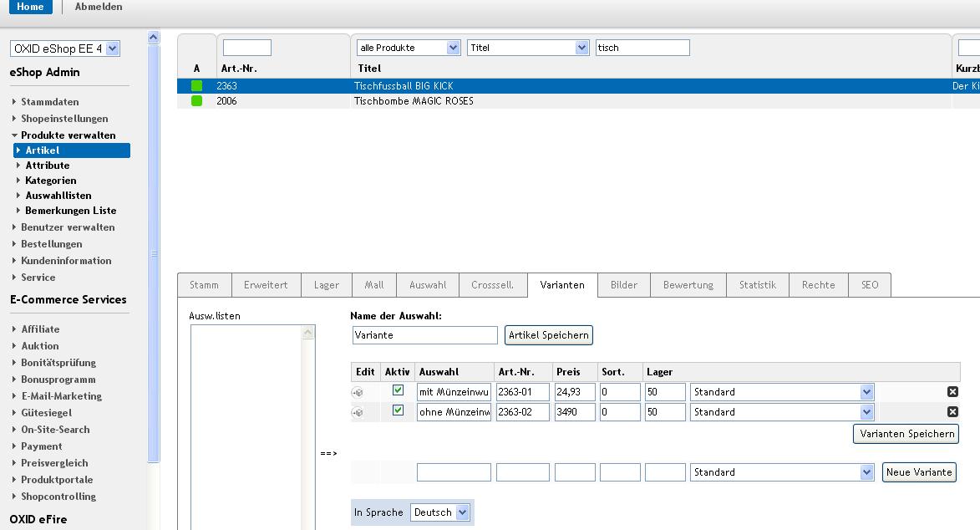Open the alle Produkte filter dropdown
This screenshot has height=530, width=980.
409,48
